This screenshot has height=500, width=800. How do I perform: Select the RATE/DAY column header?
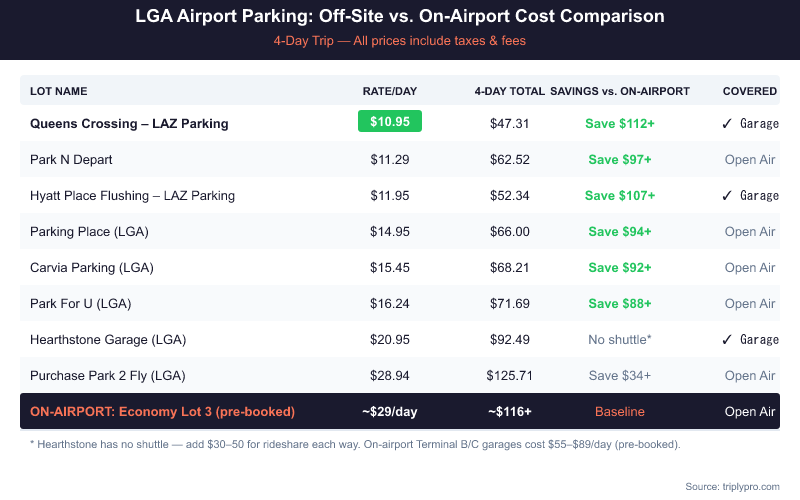(x=389, y=91)
